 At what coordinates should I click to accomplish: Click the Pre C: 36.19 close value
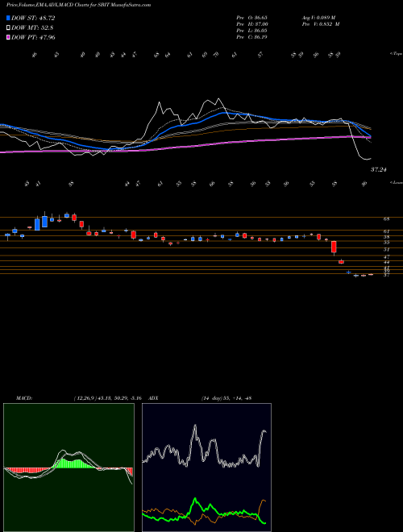coord(252,37)
